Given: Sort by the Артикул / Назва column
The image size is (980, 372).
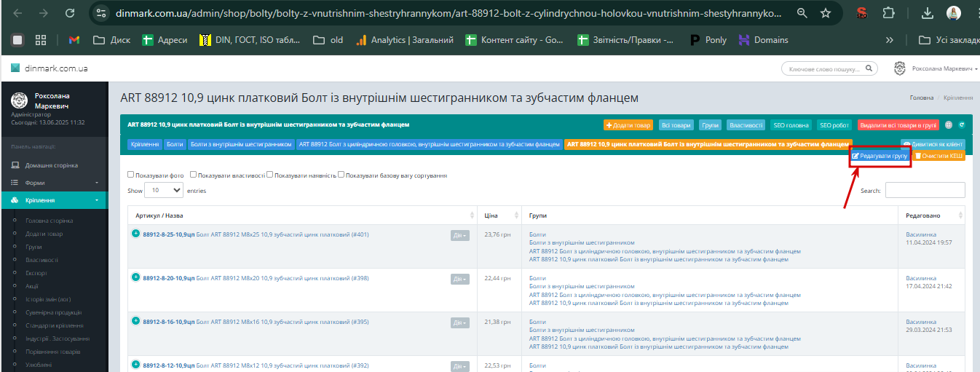Looking at the screenshot, I should coord(304,215).
